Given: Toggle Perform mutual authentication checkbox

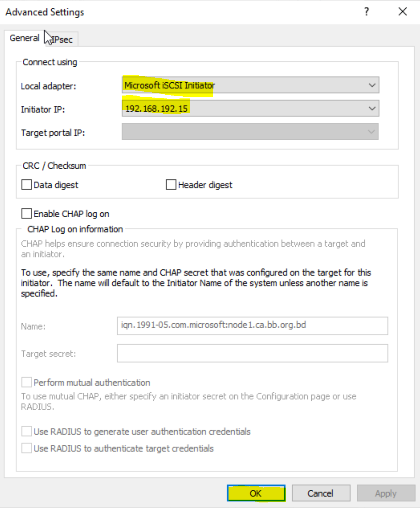Looking at the screenshot, I should (27, 382).
